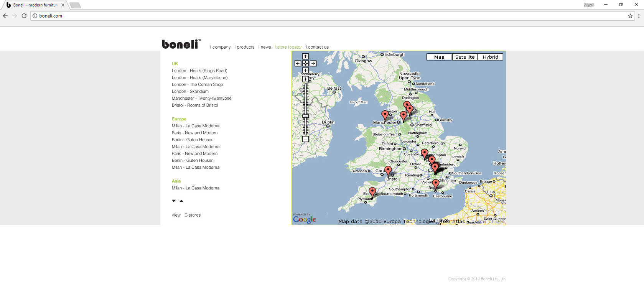Select London - Heal's (Kings Road) store

pos(199,71)
